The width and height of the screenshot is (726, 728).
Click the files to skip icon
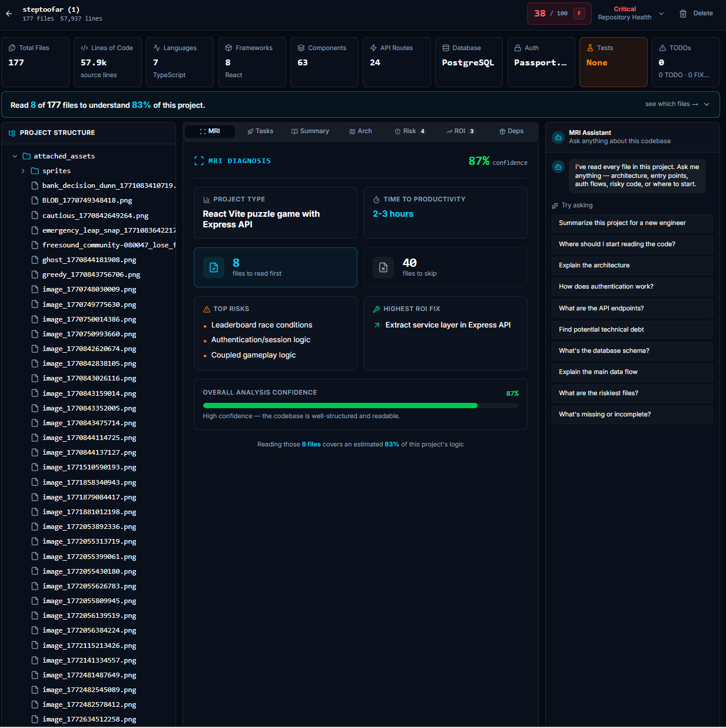point(383,267)
